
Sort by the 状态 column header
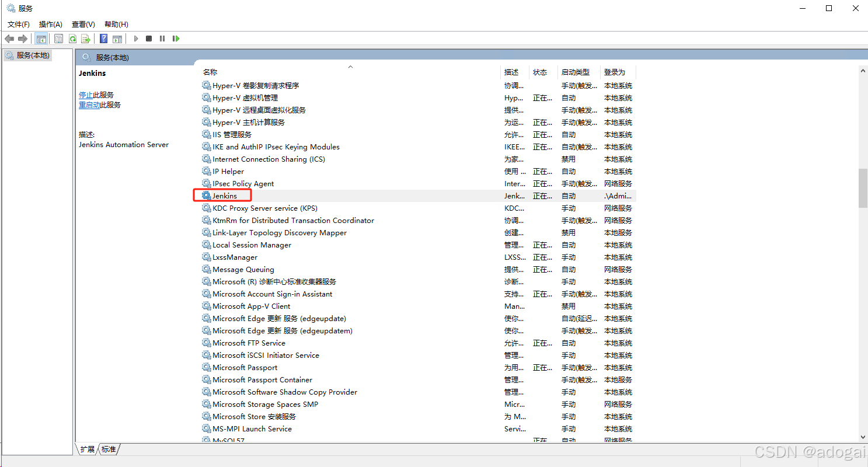[x=543, y=72]
